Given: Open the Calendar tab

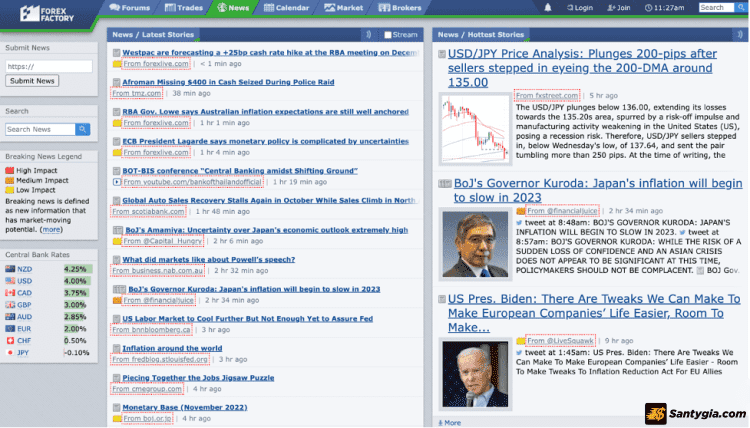Looking at the screenshot, I should [x=287, y=8].
